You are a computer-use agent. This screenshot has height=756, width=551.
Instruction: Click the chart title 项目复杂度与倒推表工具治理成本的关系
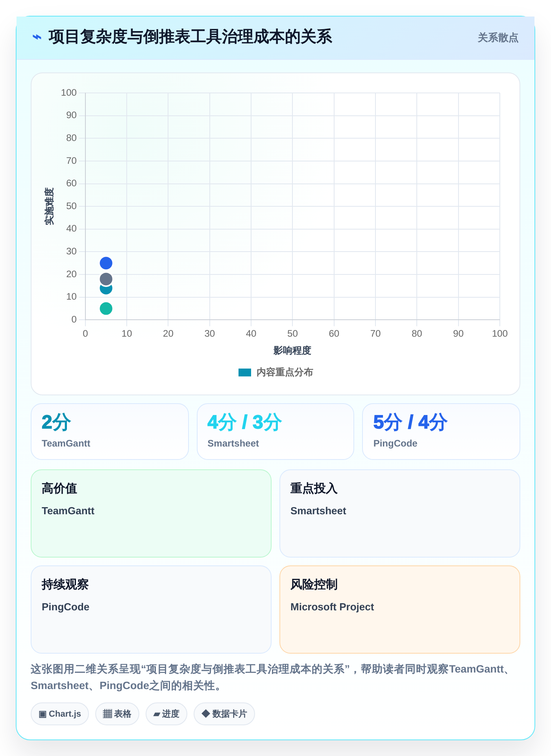click(190, 37)
